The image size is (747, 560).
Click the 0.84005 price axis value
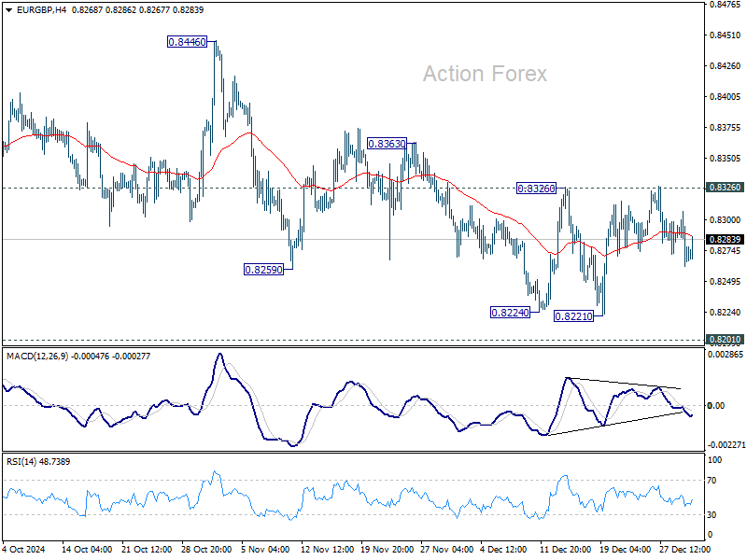726,97
